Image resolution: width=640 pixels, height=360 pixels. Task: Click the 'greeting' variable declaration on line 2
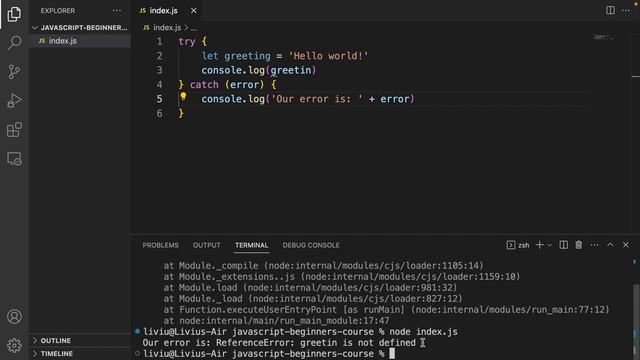click(x=247, y=56)
